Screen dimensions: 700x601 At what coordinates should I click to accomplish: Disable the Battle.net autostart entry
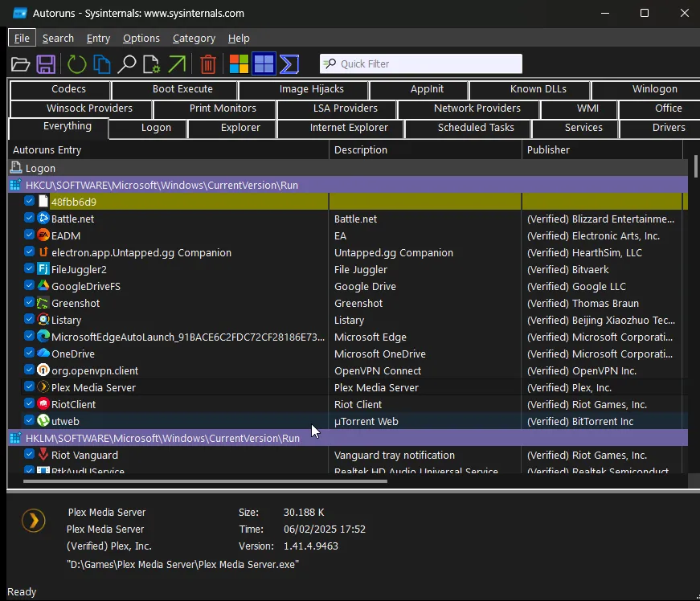(x=28, y=219)
